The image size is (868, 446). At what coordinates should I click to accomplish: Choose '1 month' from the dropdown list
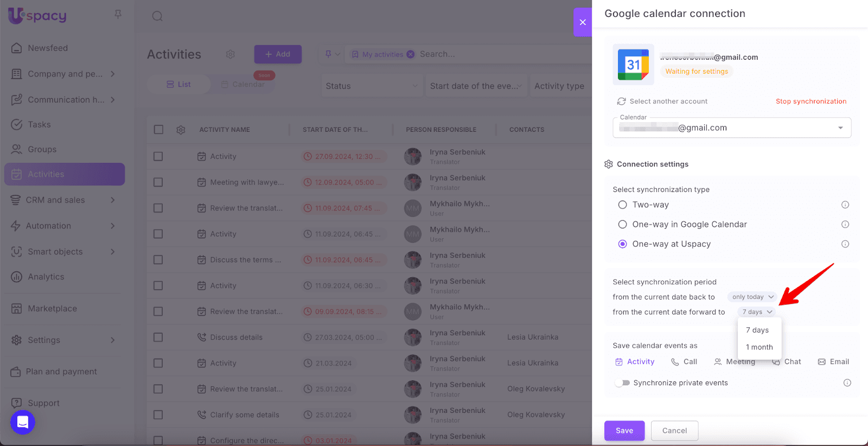tap(759, 347)
